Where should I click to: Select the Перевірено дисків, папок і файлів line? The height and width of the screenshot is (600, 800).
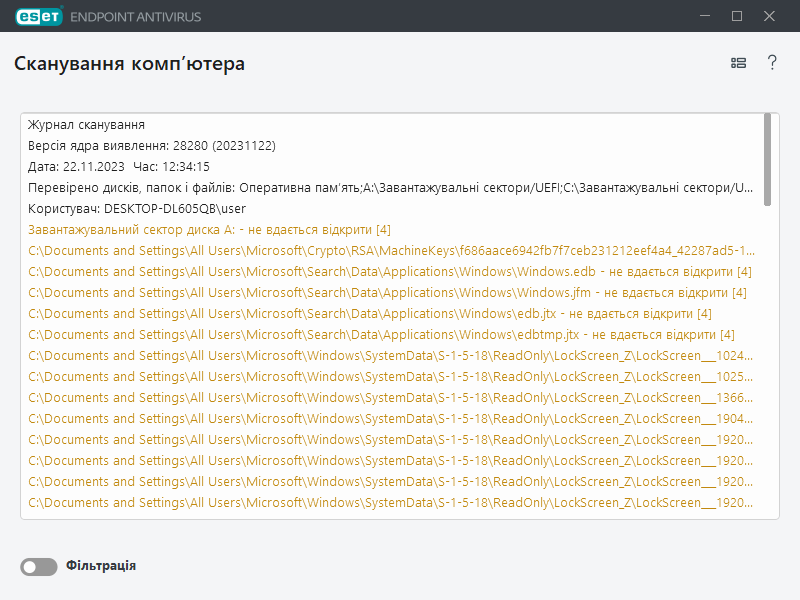390,188
